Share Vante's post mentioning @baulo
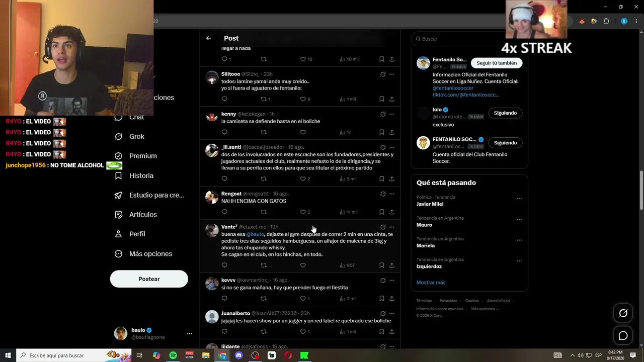The width and height of the screenshot is (644, 362). click(392, 265)
